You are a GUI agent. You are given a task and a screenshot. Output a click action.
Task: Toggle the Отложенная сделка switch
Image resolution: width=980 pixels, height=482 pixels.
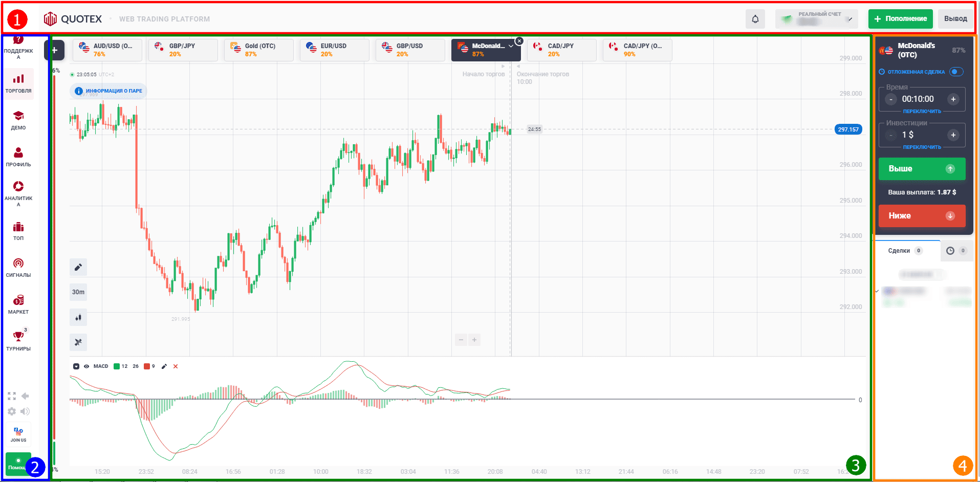click(956, 72)
